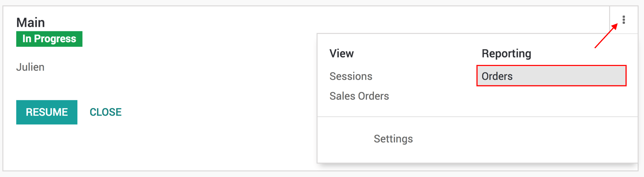Open Settings from the dropdown menu
Viewport: 644px width, 177px height.
click(x=393, y=139)
